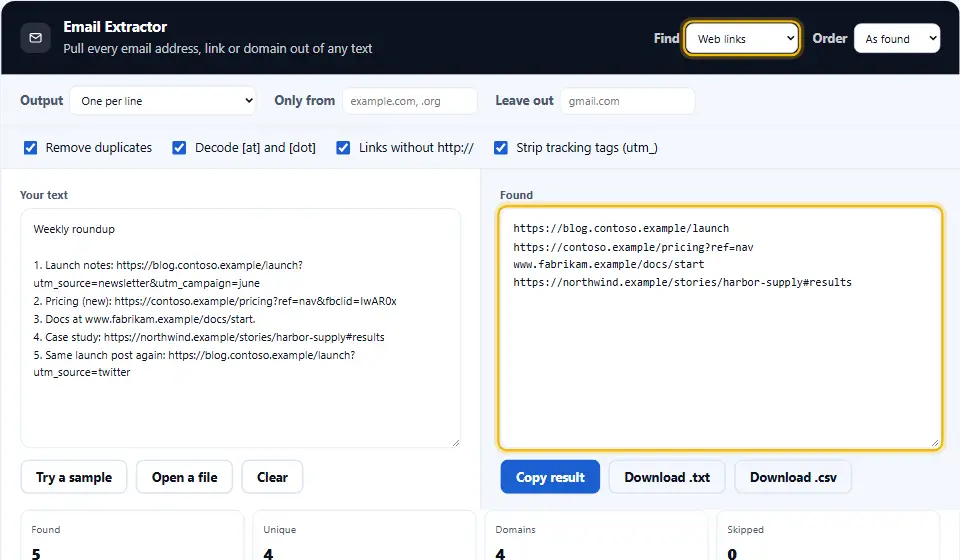Download results as .txt file
The image size is (960, 560).
667,477
